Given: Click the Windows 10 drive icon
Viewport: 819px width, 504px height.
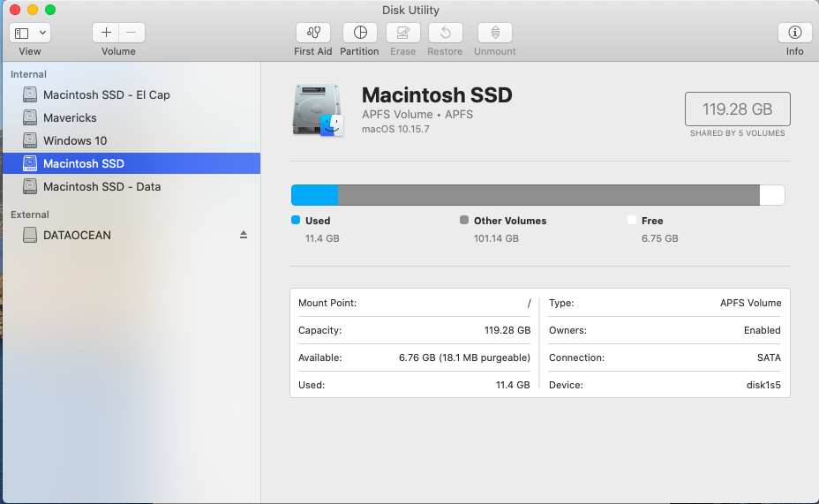Looking at the screenshot, I should pyautogui.click(x=30, y=140).
